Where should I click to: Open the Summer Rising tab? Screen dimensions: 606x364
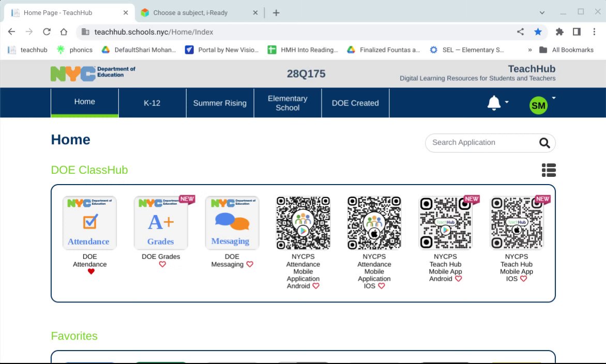[220, 103]
